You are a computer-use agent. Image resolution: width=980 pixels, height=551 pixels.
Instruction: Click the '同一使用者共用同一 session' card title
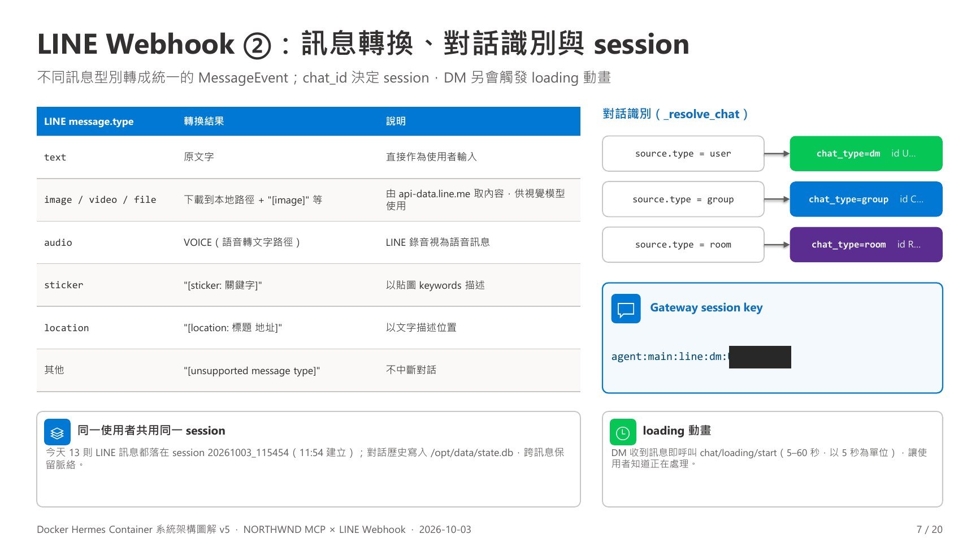click(151, 431)
